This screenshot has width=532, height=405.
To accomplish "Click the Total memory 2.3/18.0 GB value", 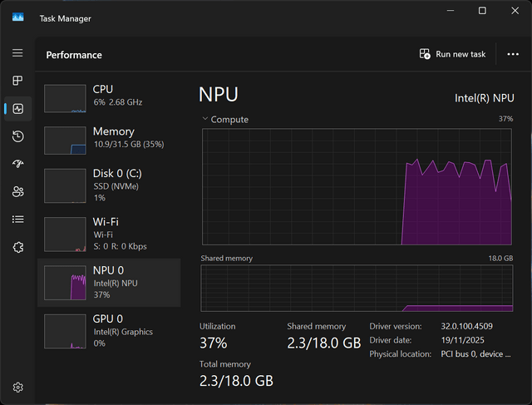I will pyautogui.click(x=236, y=381).
